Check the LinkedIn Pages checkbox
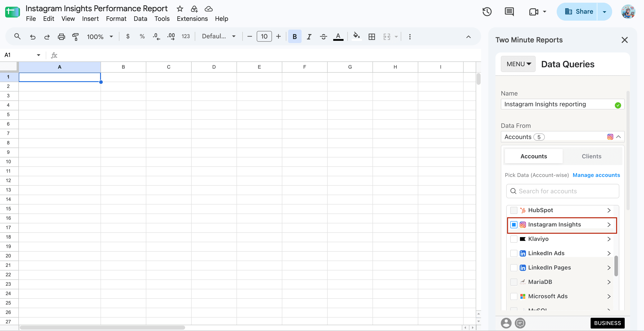Viewport: 644px width, 331px height. pos(513,268)
